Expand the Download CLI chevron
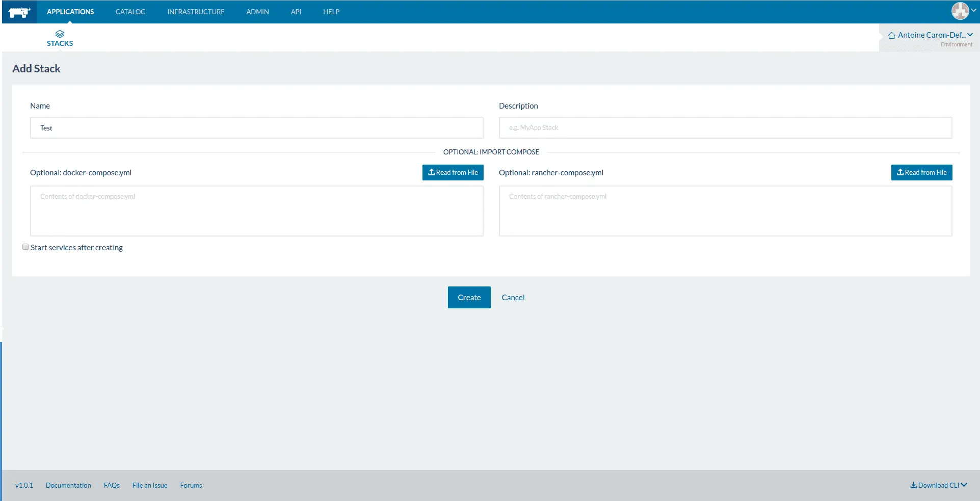 (x=964, y=485)
